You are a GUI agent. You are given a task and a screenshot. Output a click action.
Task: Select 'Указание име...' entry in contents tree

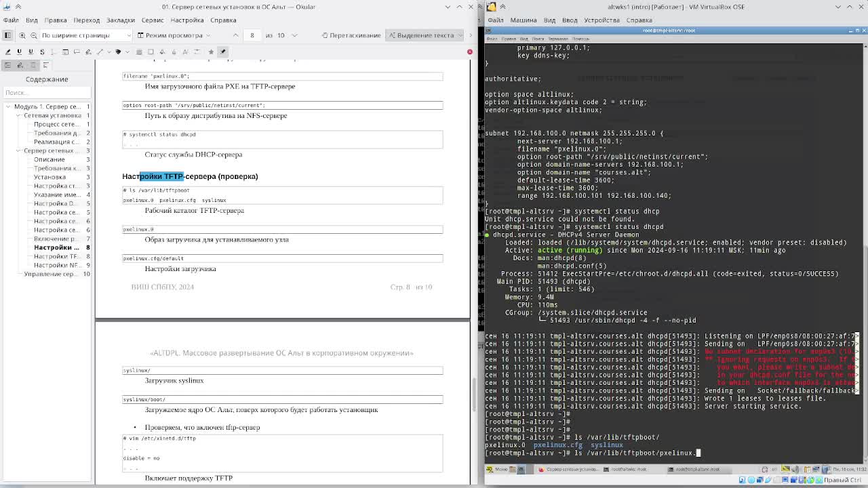57,195
